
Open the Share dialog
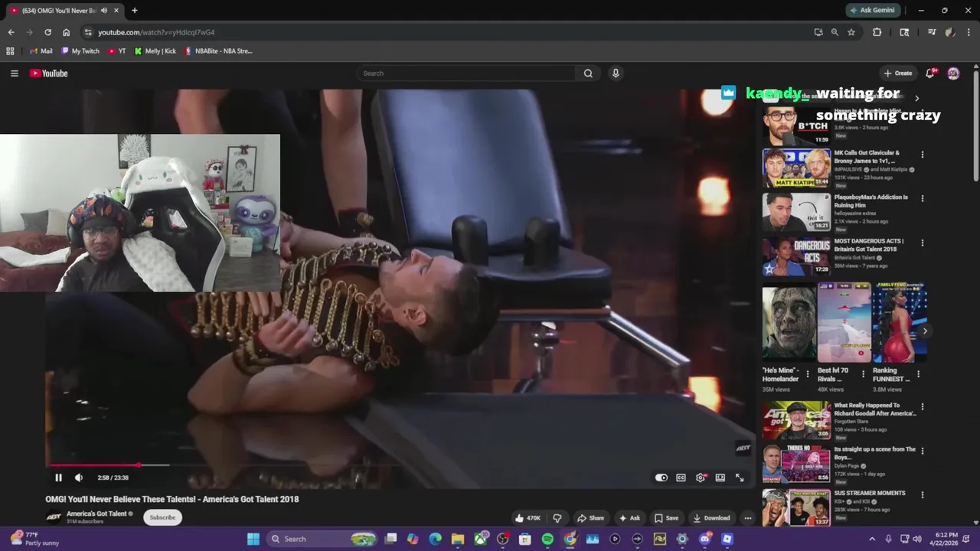[x=590, y=518]
